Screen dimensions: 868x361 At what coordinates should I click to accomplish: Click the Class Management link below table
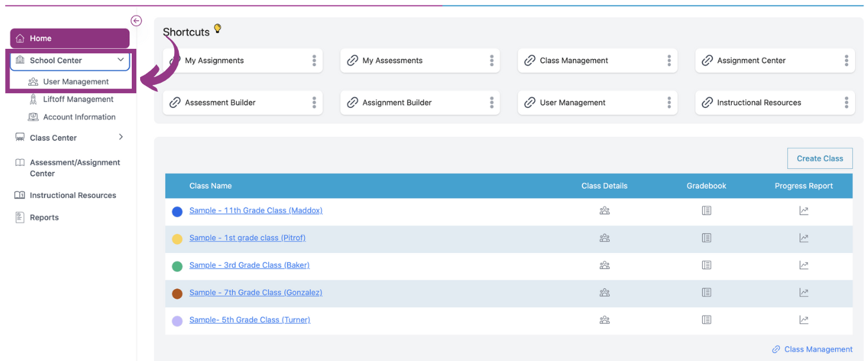pyautogui.click(x=812, y=349)
